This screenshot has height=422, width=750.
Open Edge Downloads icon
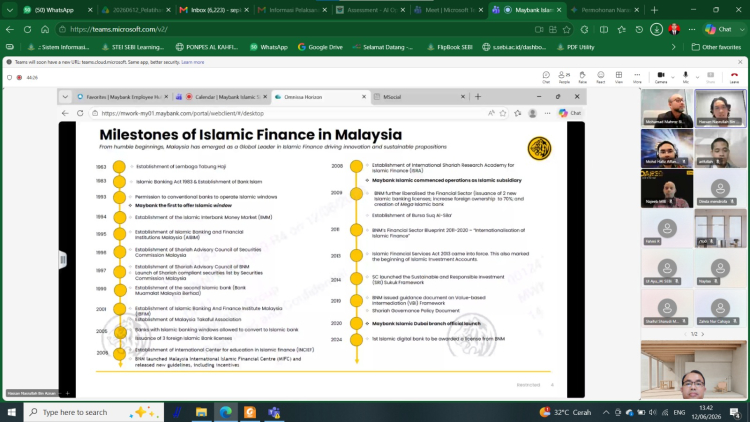(656, 29)
